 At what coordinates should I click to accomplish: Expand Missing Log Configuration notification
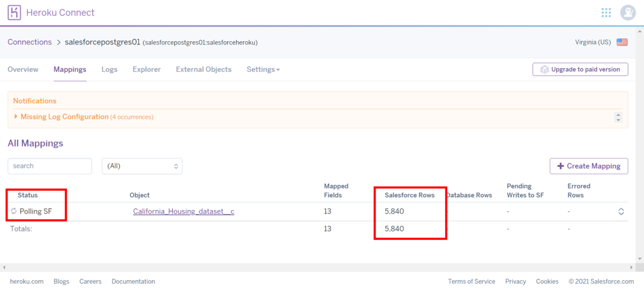click(x=16, y=117)
